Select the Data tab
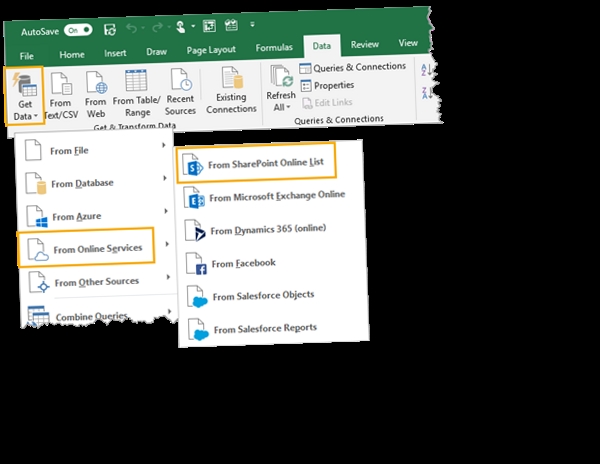The width and height of the screenshot is (600, 464). (321, 46)
